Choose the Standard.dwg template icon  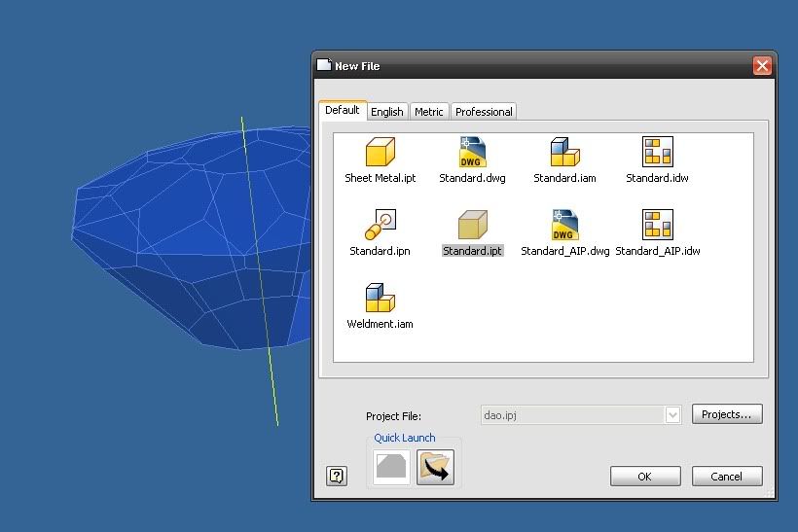tap(472, 154)
